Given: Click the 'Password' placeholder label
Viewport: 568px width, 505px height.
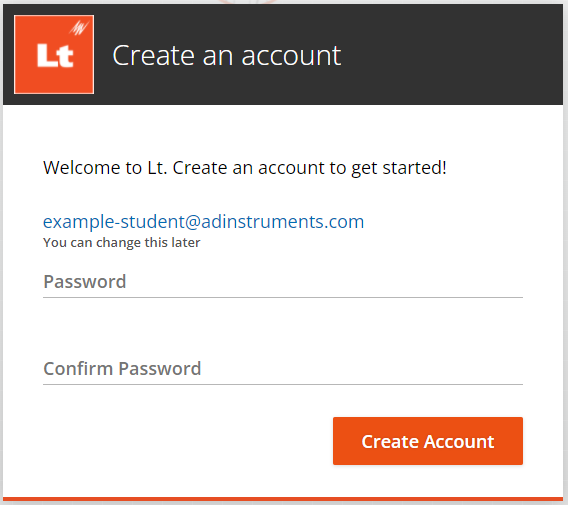Looking at the screenshot, I should click(x=85, y=282).
